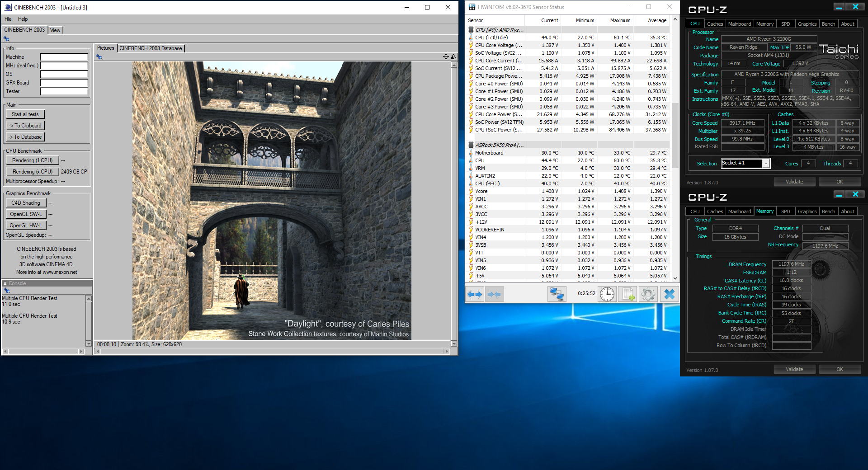This screenshot has height=470, width=868.
Task: Click the move (four-arrow) icon above the picture
Action: click(x=446, y=56)
